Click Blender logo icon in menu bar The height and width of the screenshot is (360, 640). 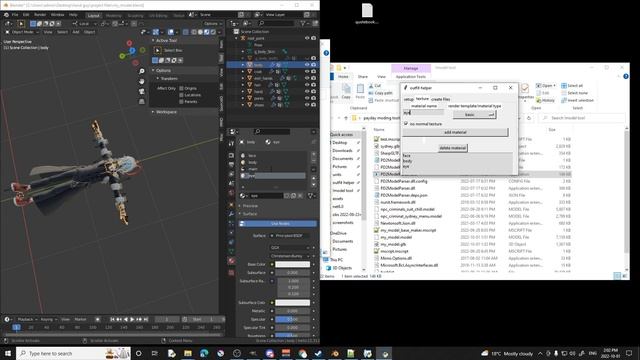[x=6, y=15]
